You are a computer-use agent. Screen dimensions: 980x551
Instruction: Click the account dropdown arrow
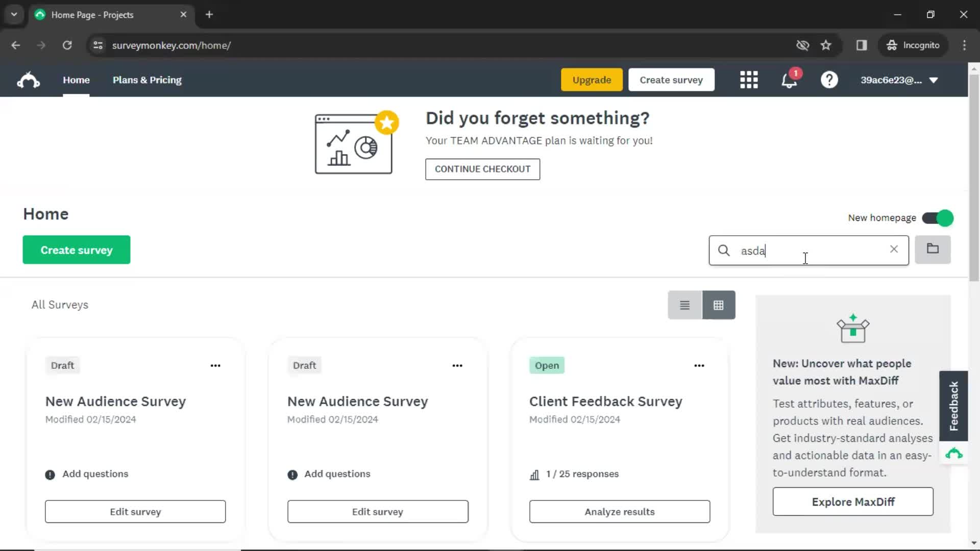point(936,80)
